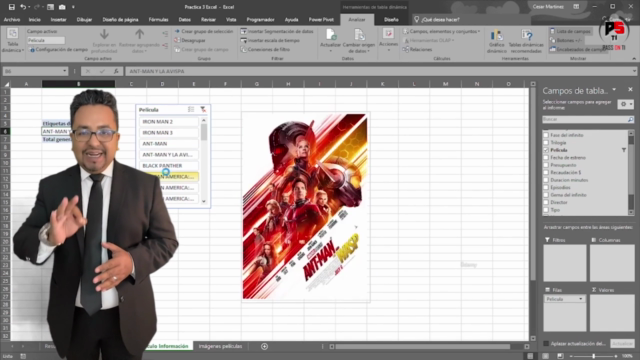Expand the formula bar
This screenshot has width=640, height=360.
coord(634,71)
